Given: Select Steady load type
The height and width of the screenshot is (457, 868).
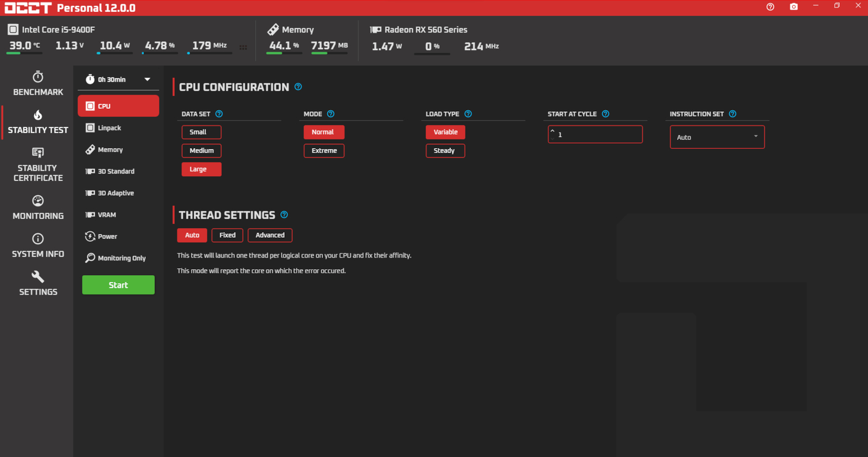Looking at the screenshot, I should (x=445, y=151).
